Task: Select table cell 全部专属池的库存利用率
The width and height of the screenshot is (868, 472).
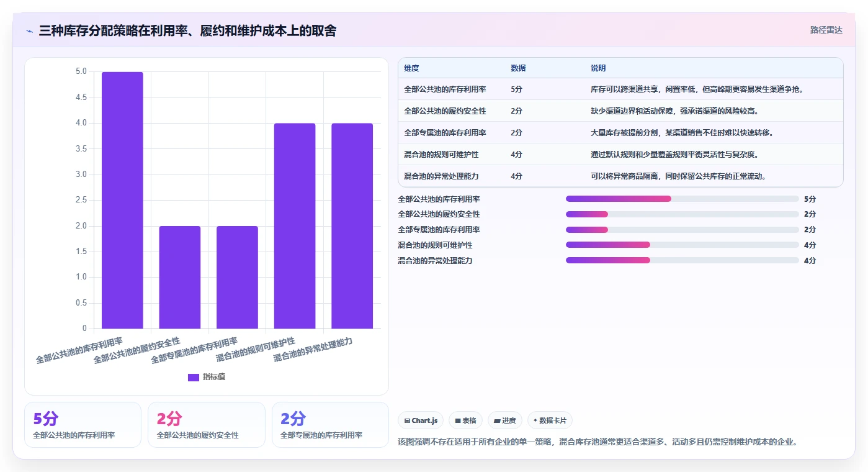Action: coord(445,133)
